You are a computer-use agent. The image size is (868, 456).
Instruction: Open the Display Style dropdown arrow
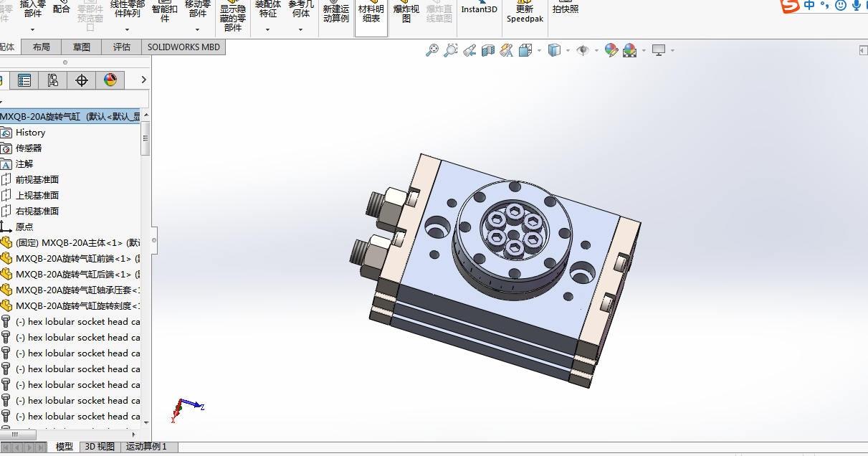click(568, 51)
